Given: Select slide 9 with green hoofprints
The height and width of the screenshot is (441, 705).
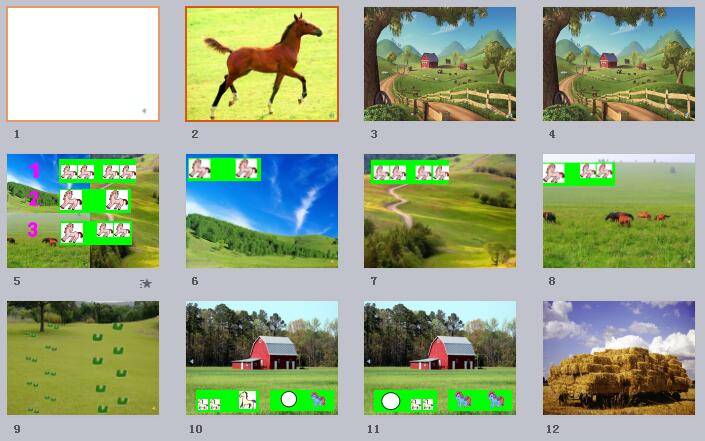Looking at the screenshot, I should (83, 358).
